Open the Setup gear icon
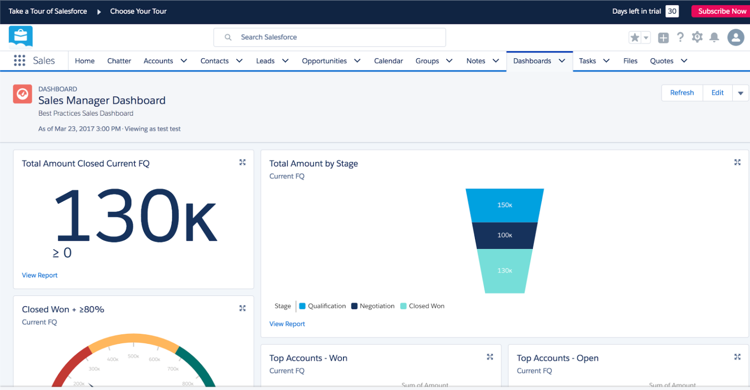Screen dimensions: 750x390 click(697, 37)
